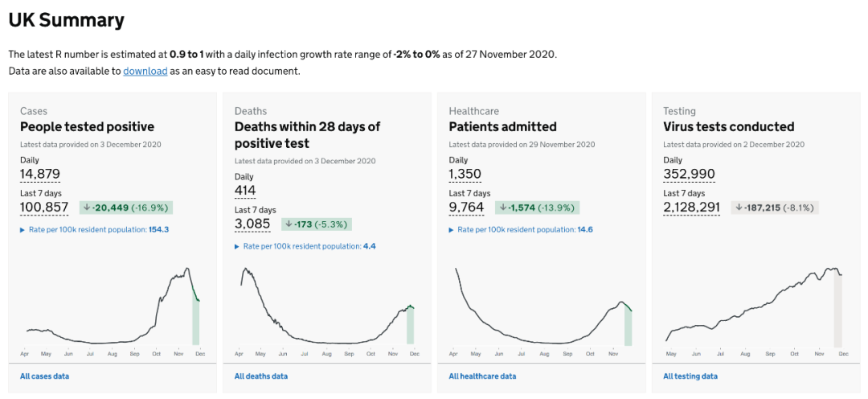
Task: Expand healthcare rate per 100k resident population
Action: pos(521,229)
